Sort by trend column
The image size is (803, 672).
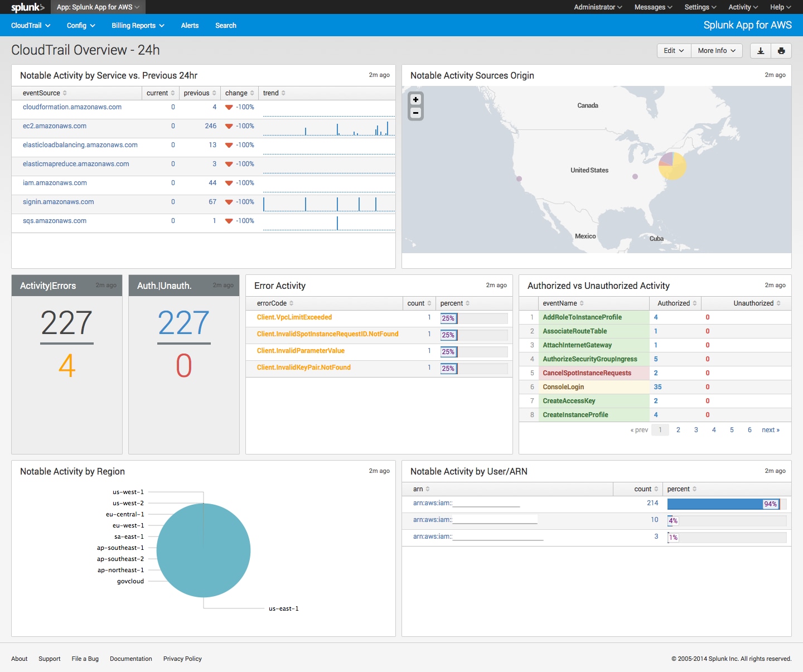point(274,93)
